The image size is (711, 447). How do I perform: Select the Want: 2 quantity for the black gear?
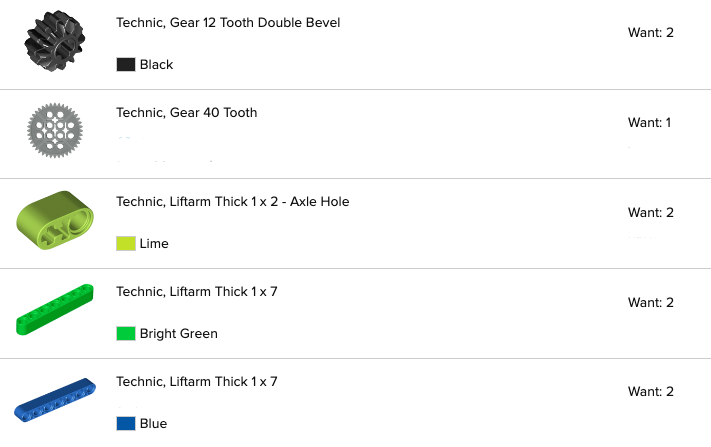tap(651, 33)
